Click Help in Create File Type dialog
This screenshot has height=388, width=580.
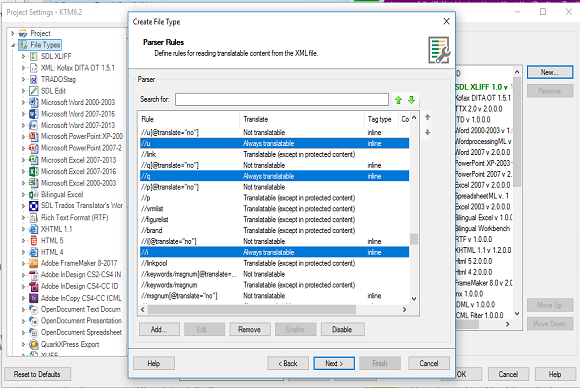[x=154, y=363]
